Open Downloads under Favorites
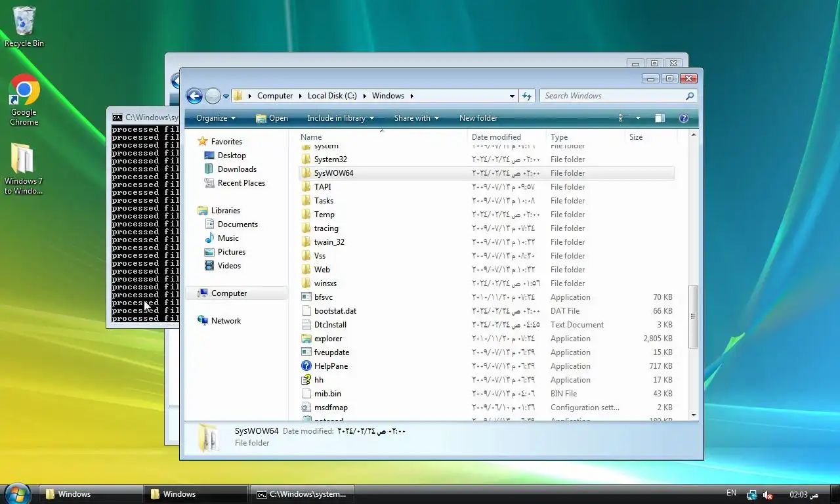This screenshot has height=504, width=840. point(230,169)
